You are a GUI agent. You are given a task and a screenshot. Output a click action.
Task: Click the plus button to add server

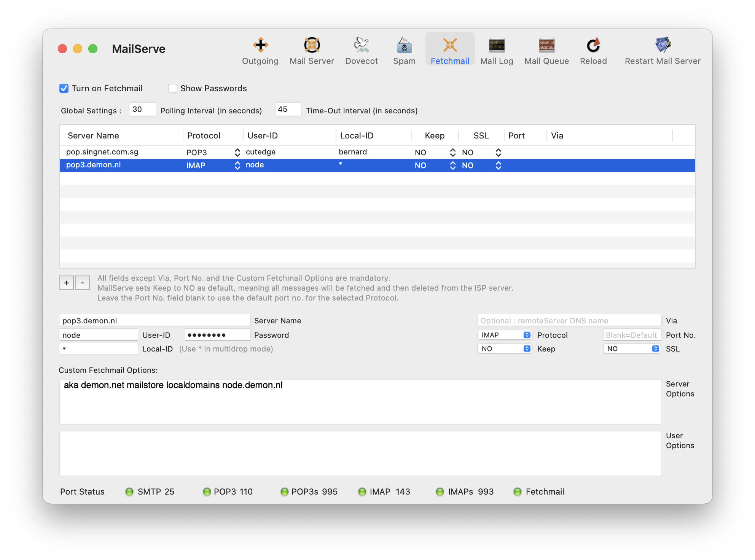pos(67,283)
